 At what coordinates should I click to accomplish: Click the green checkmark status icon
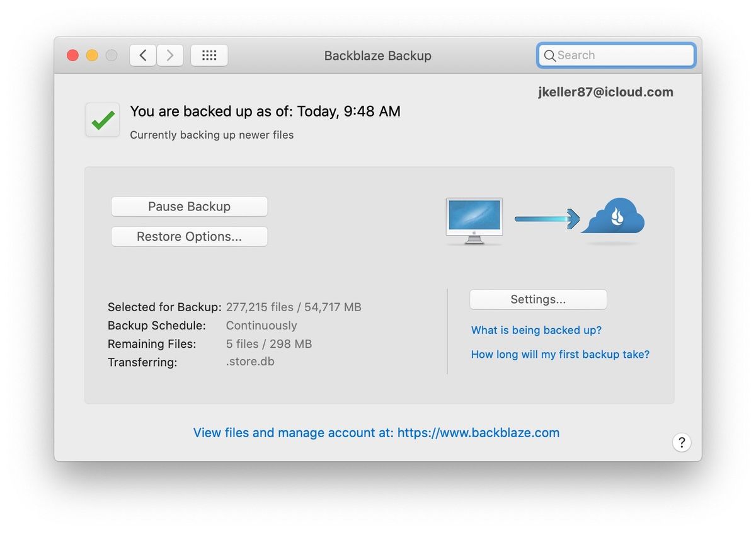102,120
